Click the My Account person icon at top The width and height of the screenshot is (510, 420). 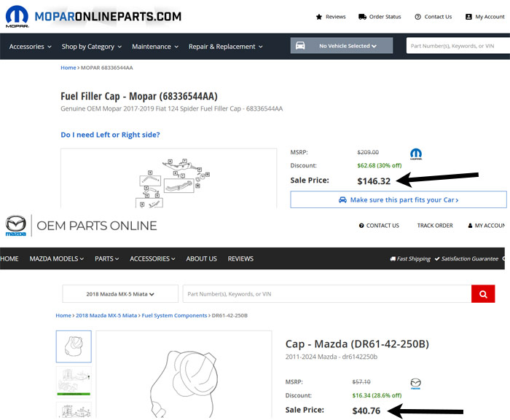point(468,17)
